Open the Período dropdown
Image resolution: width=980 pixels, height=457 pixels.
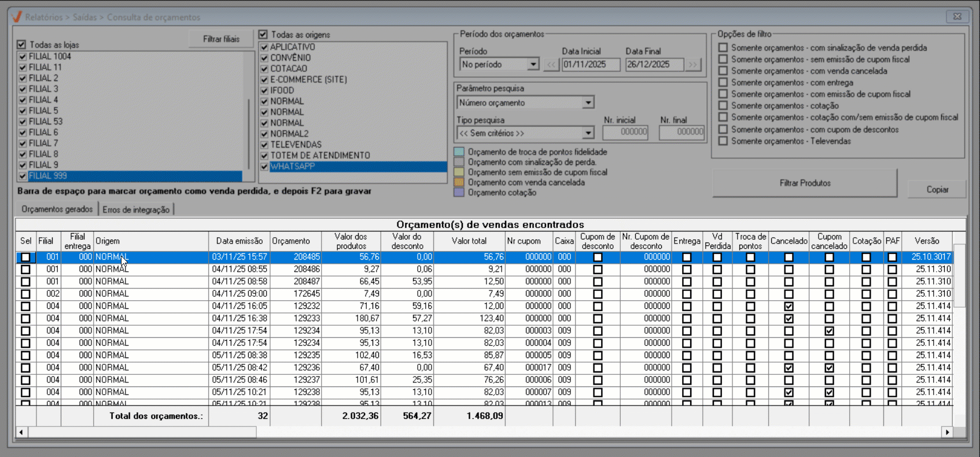(x=532, y=65)
